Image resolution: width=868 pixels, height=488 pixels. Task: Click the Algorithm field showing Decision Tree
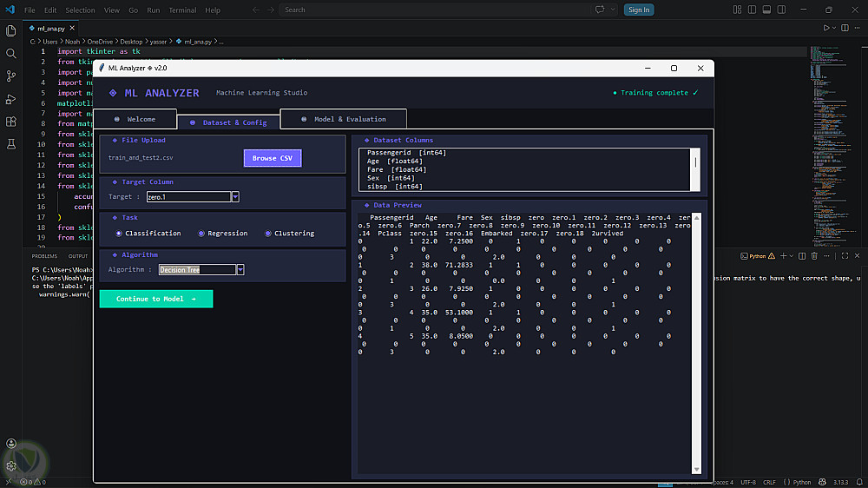click(x=197, y=270)
